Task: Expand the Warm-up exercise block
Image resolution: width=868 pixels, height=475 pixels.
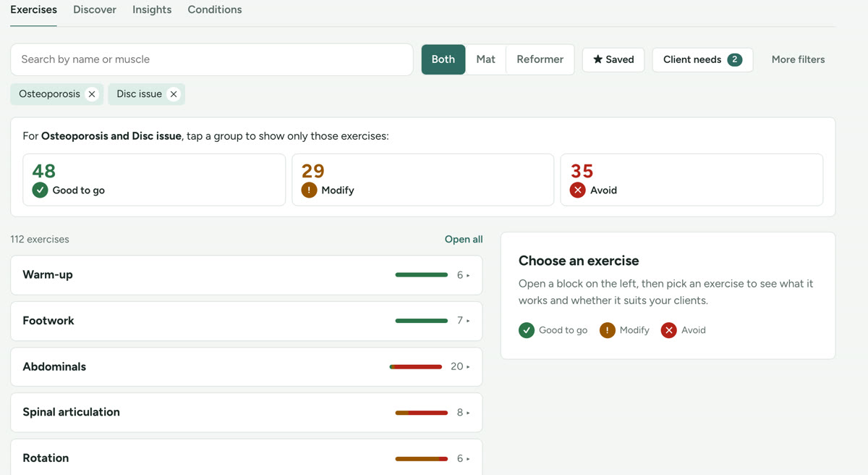Action: (x=246, y=275)
